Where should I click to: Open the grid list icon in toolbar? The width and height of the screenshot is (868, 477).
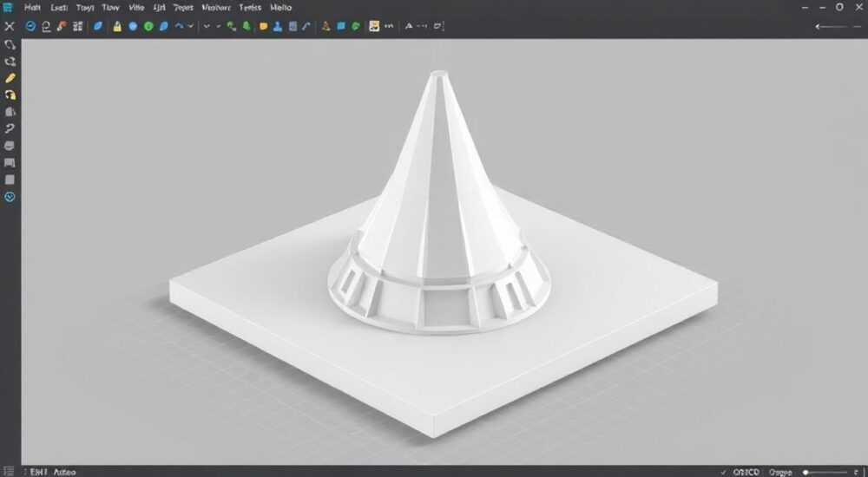[x=77, y=26]
